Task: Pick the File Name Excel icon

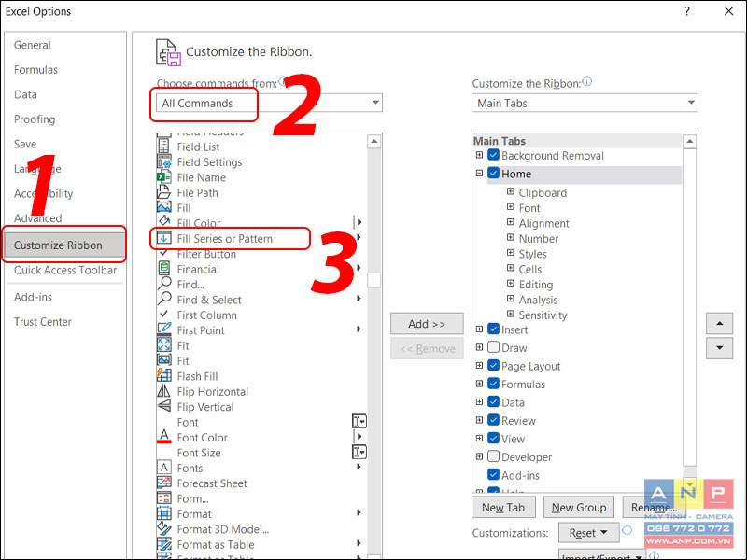Action: (x=164, y=177)
